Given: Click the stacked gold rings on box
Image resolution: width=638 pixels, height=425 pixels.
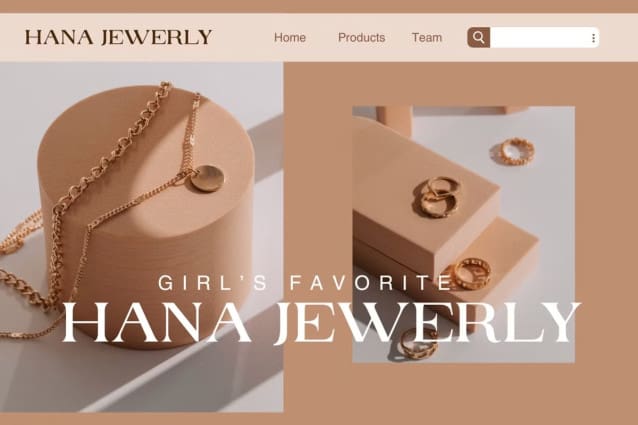Looking at the screenshot, I should (x=435, y=196).
